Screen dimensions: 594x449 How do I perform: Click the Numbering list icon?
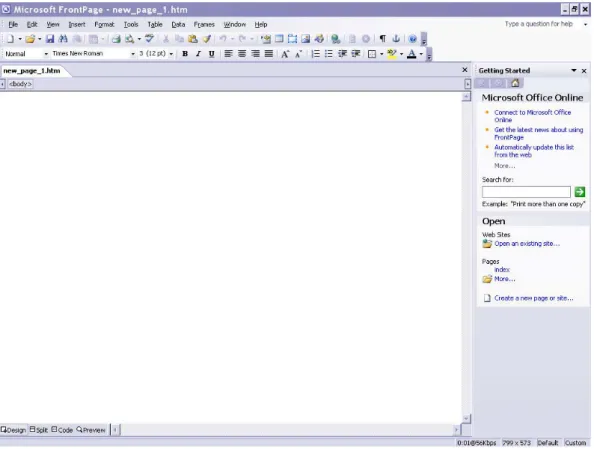coord(315,54)
